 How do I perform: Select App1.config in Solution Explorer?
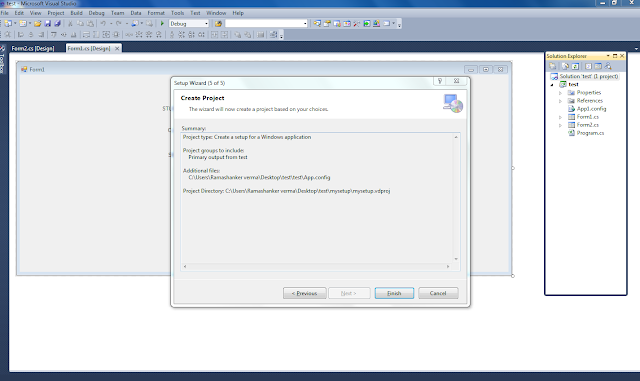point(591,109)
